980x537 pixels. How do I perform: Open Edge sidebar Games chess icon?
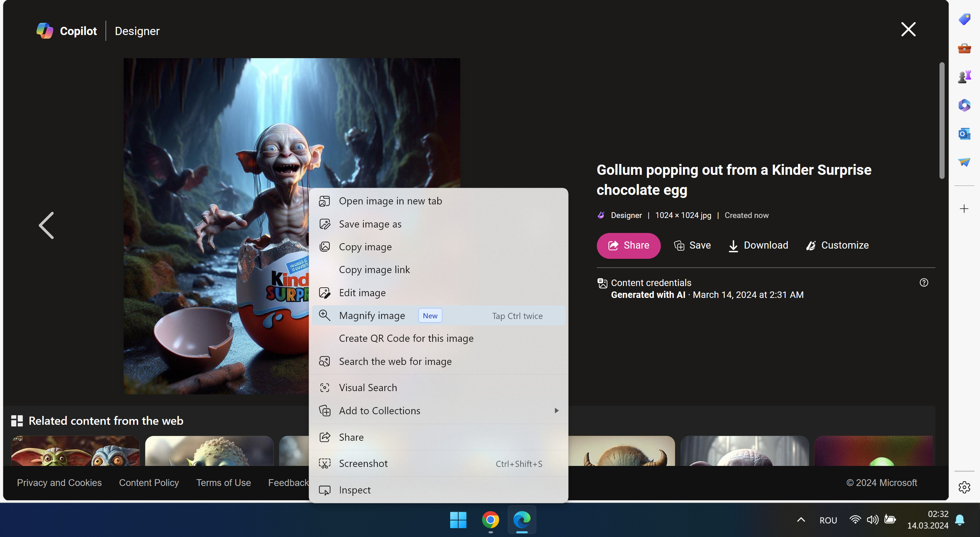(x=964, y=77)
